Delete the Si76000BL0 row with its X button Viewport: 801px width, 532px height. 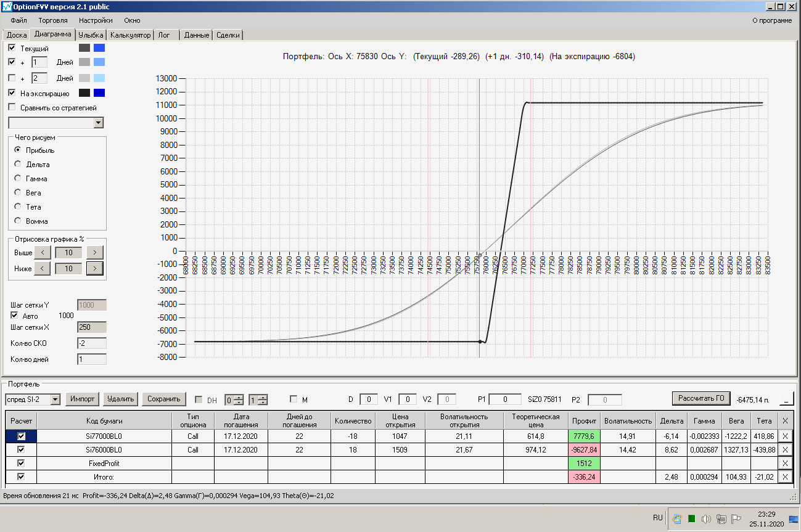coord(784,449)
